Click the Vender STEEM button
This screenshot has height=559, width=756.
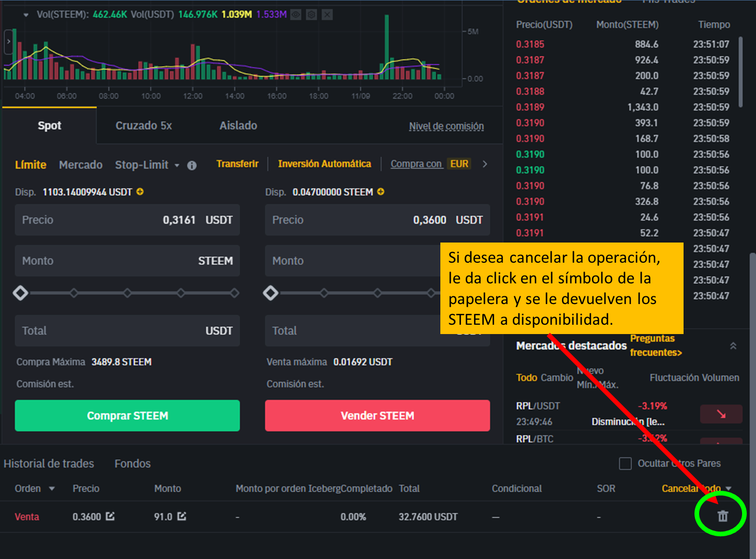coord(377,415)
